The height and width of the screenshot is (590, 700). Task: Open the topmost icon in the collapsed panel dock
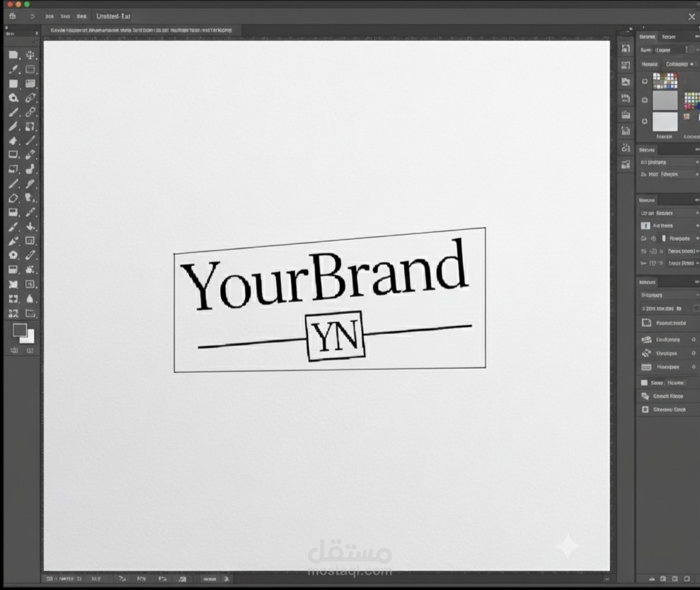click(x=626, y=48)
